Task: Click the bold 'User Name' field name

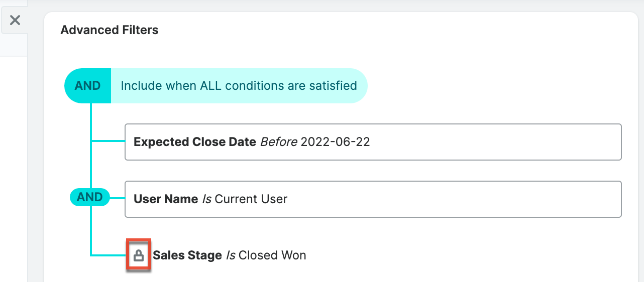Action: point(166,199)
